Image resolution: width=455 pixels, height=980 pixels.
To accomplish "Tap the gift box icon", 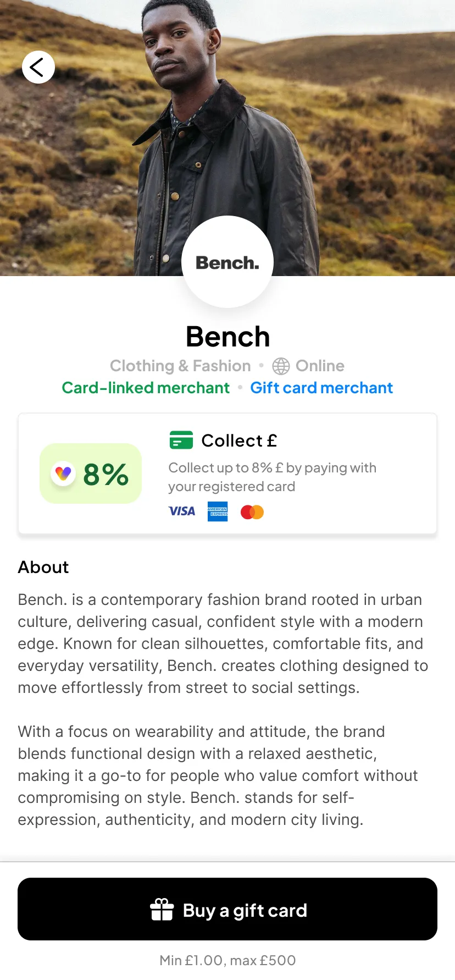I will click(162, 909).
